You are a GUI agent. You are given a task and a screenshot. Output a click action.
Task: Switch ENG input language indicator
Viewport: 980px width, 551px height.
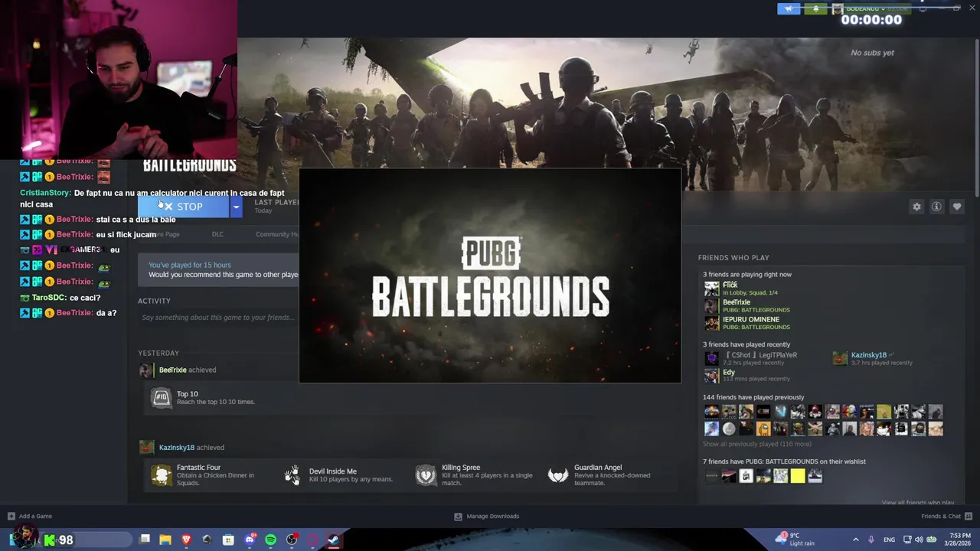pos(889,540)
